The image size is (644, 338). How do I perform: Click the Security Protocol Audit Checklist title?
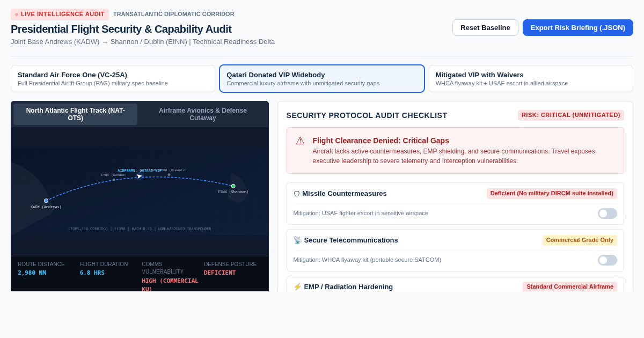click(x=367, y=115)
